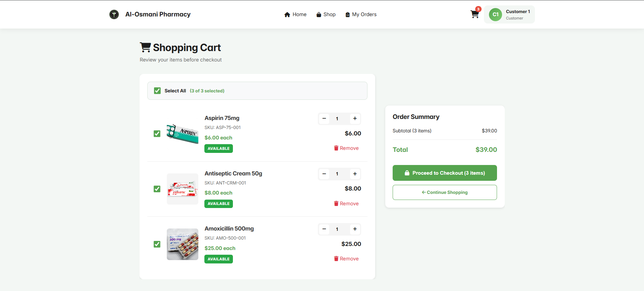Increase Amoxicillin 500mg quantity with plus
This screenshot has width=644, height=291.
(355, 229)
